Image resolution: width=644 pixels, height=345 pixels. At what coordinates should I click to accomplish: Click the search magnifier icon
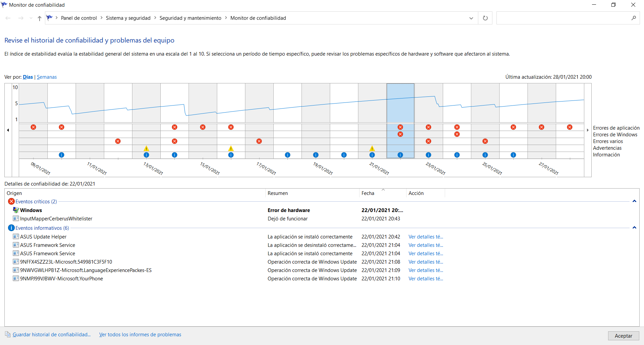click(634, 18)
